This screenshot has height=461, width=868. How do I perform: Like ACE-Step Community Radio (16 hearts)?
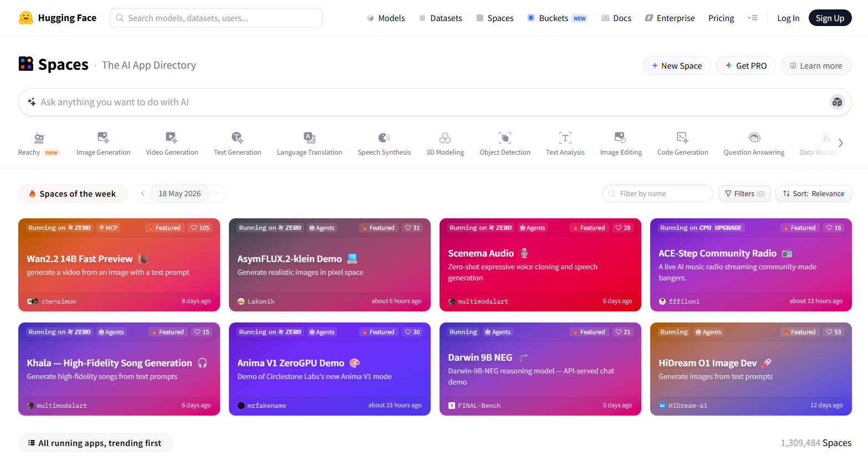tap(834, 228)
